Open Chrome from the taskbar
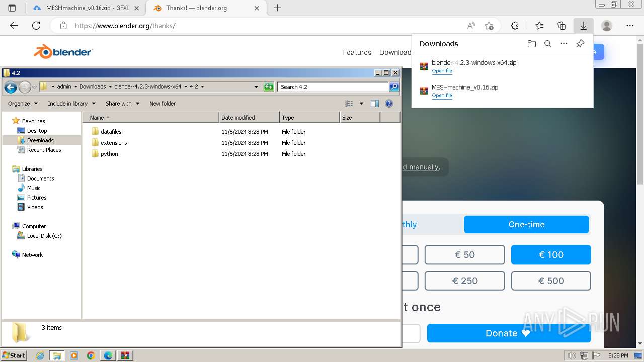This screenshot has width=644, height=362. (x=91, y=355)
